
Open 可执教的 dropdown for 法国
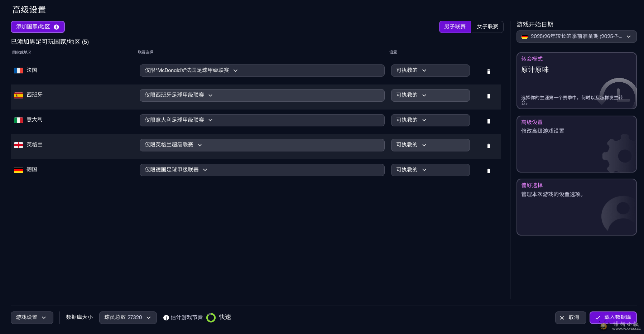click(x=430, y=71)
